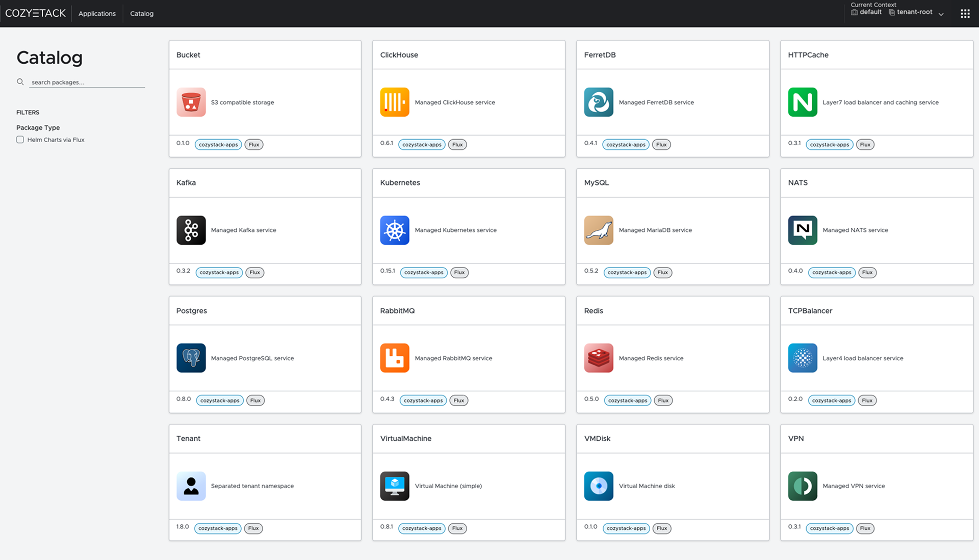This screenshot has height=560, width=979.
Task: Click the NATS card title
Action: tap(797, 183)
